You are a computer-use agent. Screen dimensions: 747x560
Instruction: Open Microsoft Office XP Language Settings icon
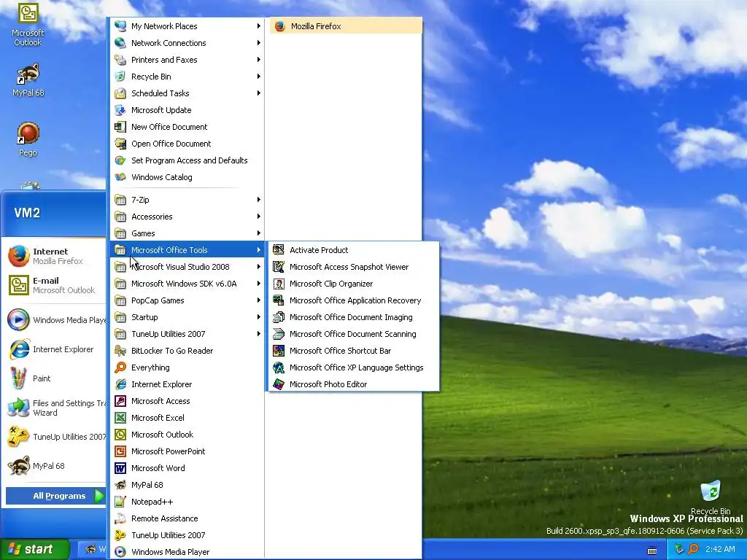[x=279, y=367]
